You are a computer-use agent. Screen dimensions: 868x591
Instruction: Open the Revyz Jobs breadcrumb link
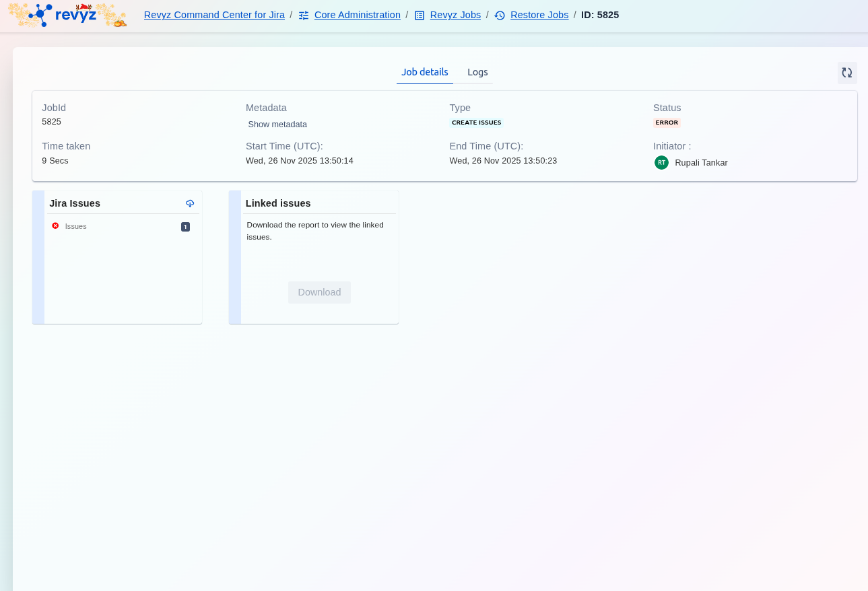tap(455, 15)
